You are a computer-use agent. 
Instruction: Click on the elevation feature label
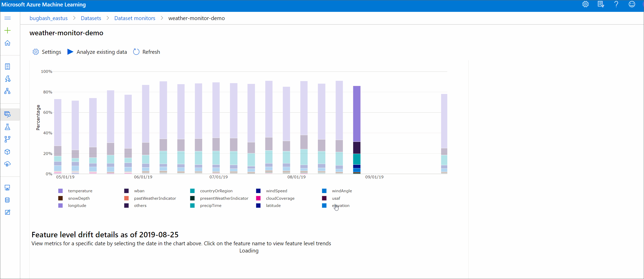(x=341, y=206)
